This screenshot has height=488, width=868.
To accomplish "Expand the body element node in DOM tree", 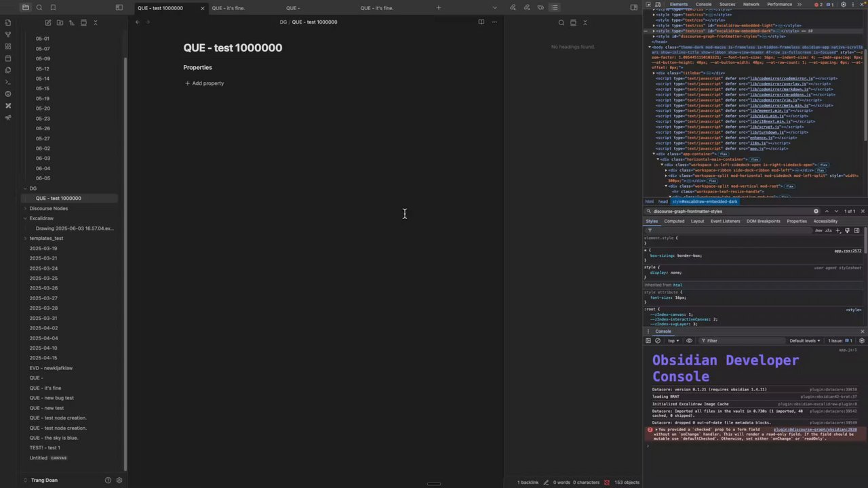I will pyautogui.click(x=650, y=47).
